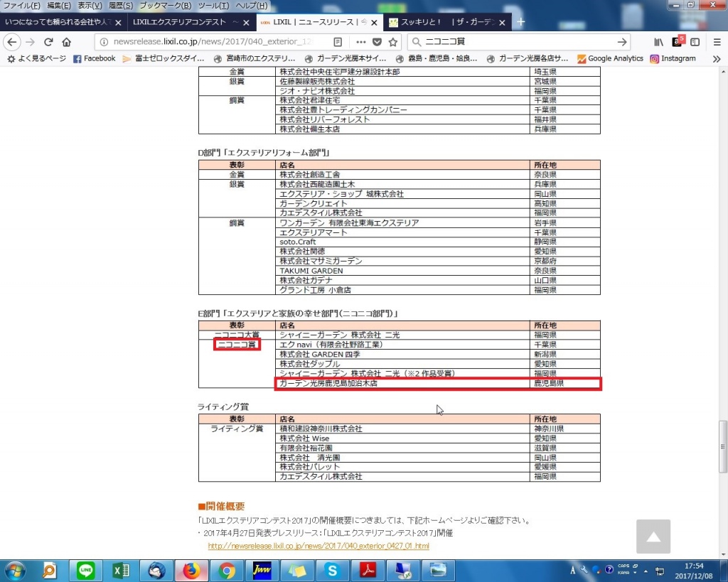The height and width of the screenshot is (582, 728).
Task: Switch to LIXILエクステリアコンテスト tab
Action: [191, 22]
